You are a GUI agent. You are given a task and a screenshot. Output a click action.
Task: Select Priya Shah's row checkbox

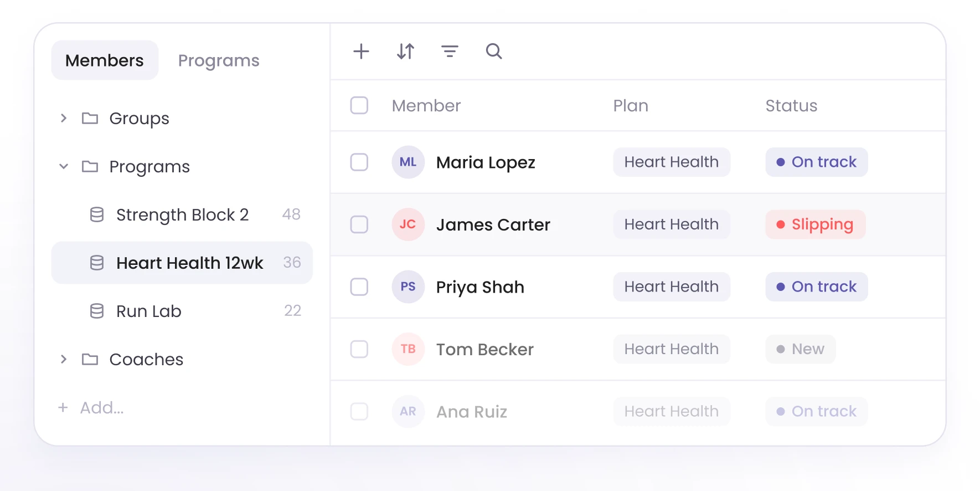[x=359, y=287]
